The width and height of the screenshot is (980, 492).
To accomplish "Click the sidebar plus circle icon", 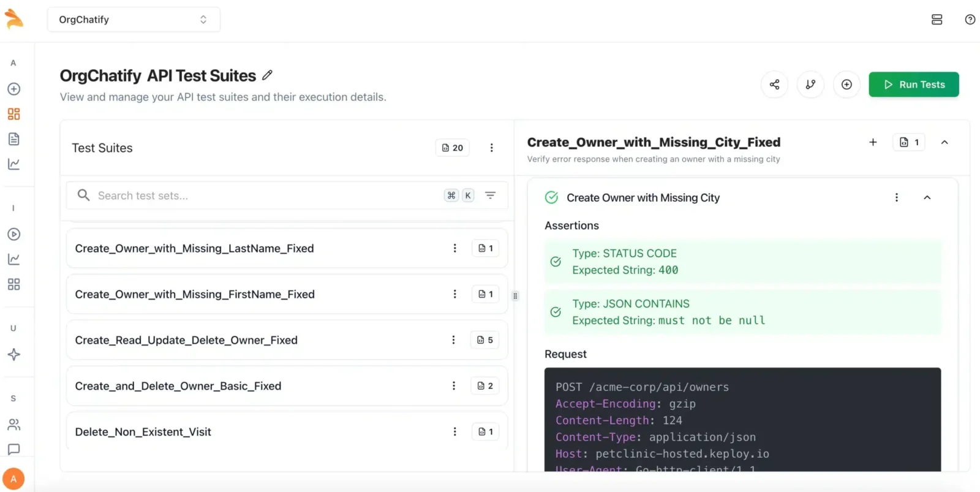I will tap(13, 89).
